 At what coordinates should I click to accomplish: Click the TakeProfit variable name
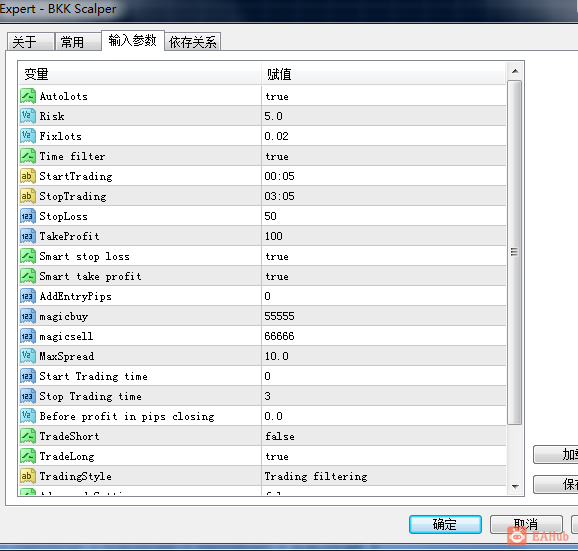tap(69, 236)
